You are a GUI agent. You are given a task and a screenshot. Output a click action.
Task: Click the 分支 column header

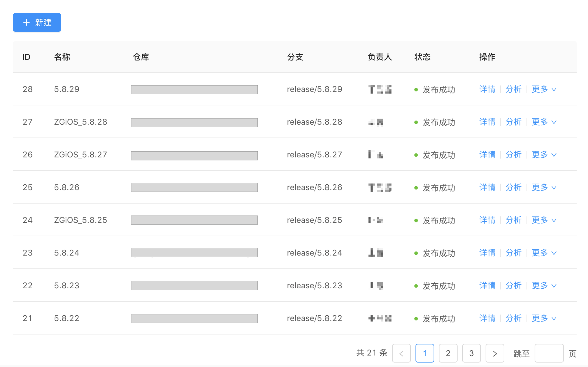coord(295,57)
